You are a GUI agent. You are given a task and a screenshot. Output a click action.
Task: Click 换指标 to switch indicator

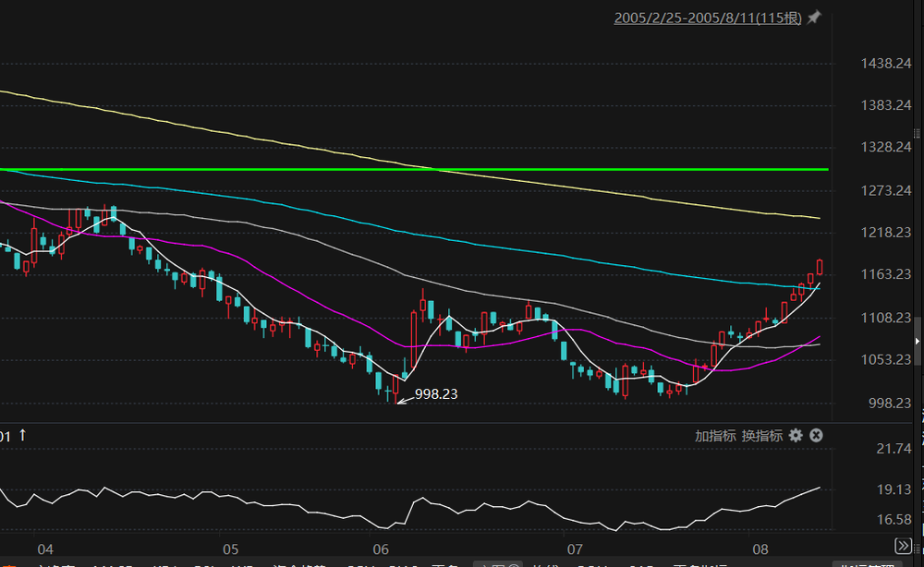click(761, 435)
